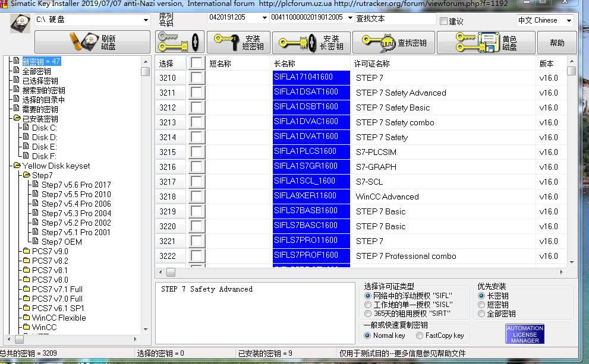Click the 许可证名称 column header
The image size is (589, 364).
click(x=371, y=64)
